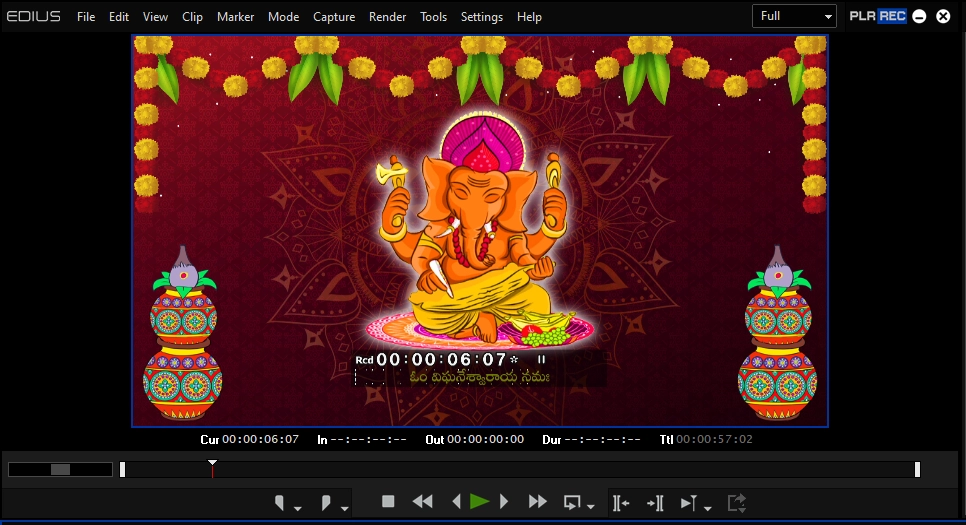966x525 pixels.
Task: Step forward one frame
Action: pos(503,502)
